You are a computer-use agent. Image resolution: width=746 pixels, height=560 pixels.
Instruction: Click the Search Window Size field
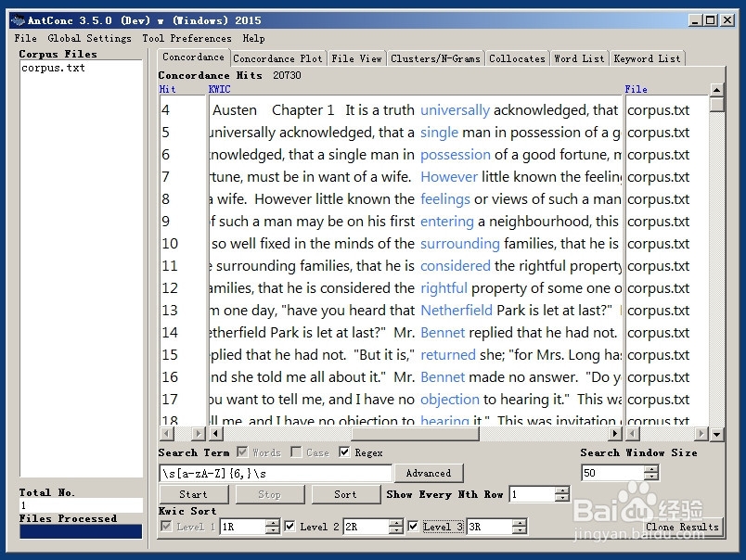(x=612, y=473)
